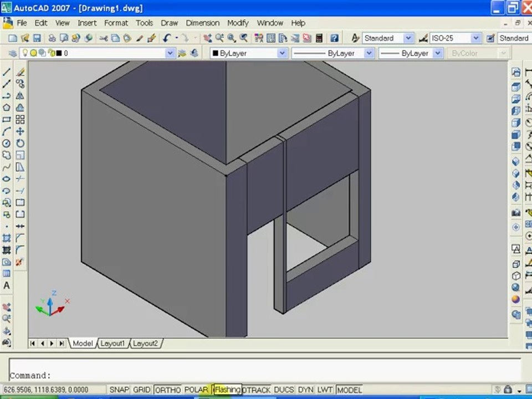Toggle SNAP mode in status bar

coord(119,390)
